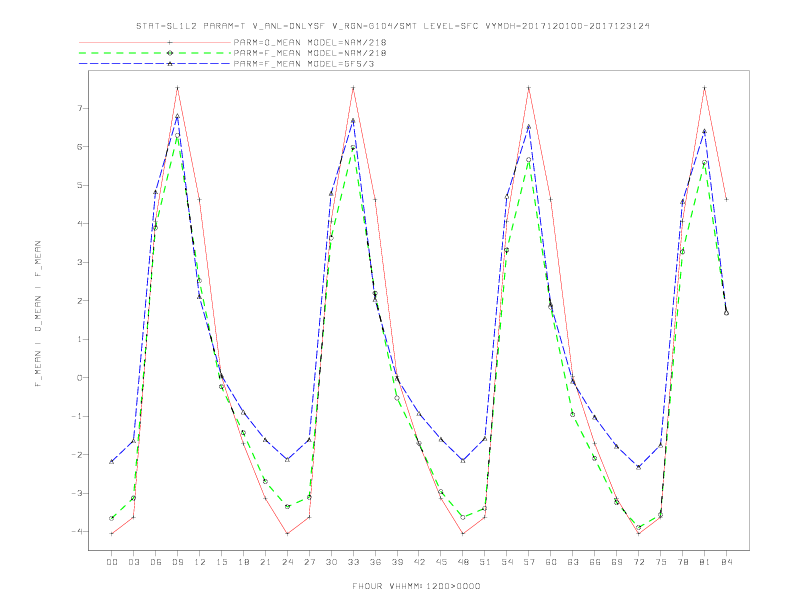Click the vertical y-axis title F_MEAN O_MEAN

(x=38, y=314)
